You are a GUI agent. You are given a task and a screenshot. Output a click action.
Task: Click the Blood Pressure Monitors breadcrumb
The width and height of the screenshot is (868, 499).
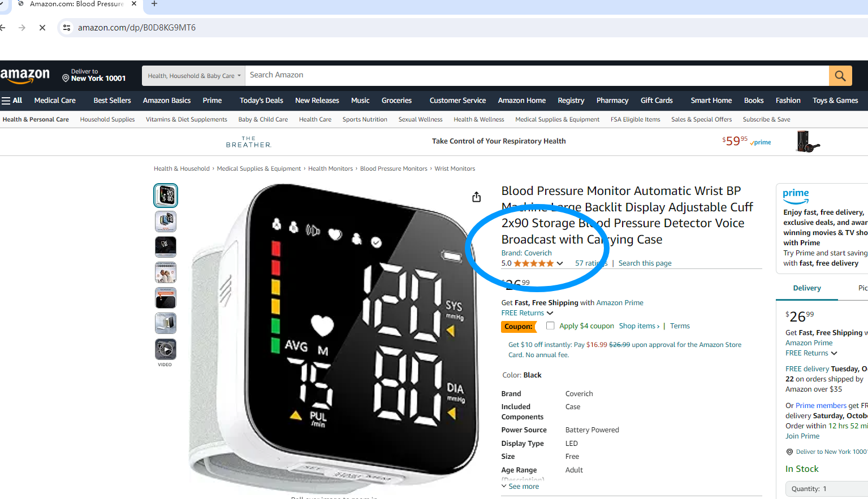[x=394, y=169]
